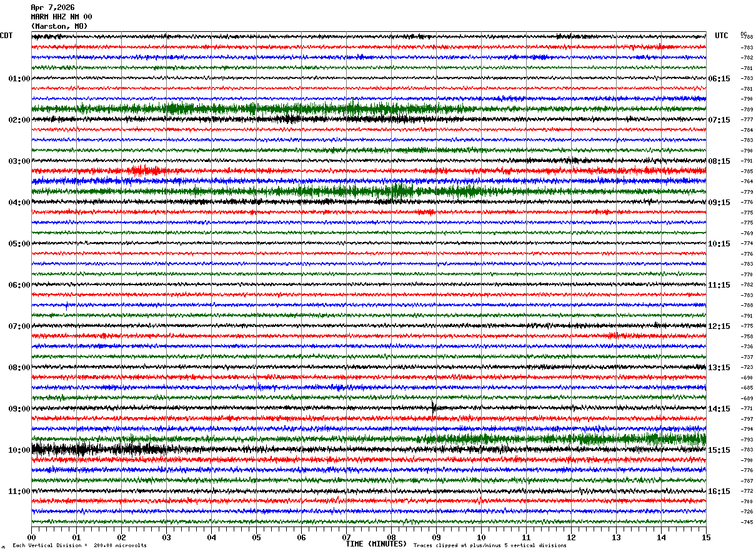This screenshot has height=554, width=756.
Task: Click the 06:15 UTC time label
Action: tap(719, 79)
